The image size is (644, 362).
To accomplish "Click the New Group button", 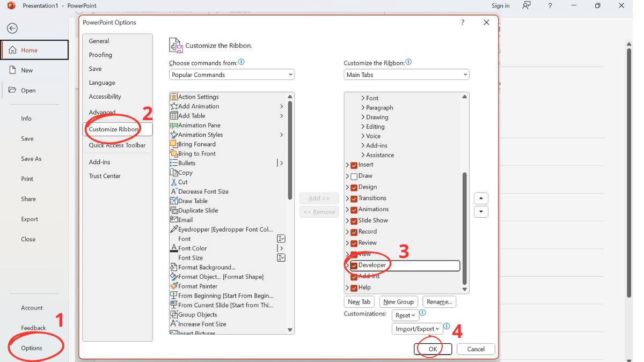I will [x=399, y=302].
